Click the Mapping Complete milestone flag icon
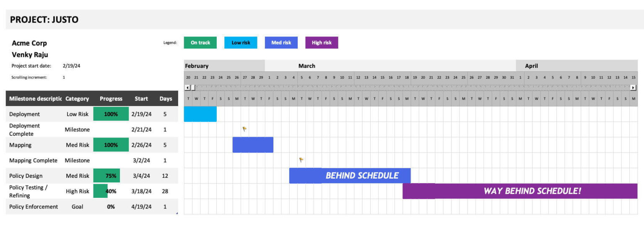The image size is (644, 226). click(x=301, y=160)
